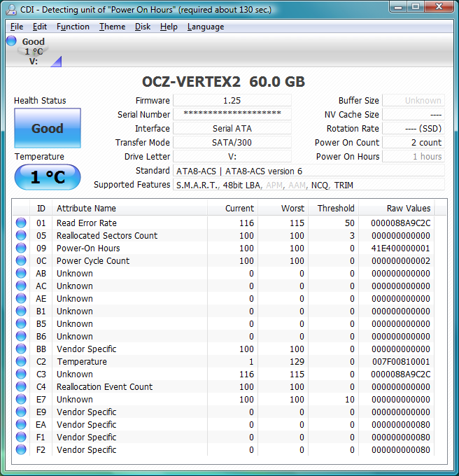Click the Firmware field showing 1.25
459x476 pixels.
tap(232, 101)
